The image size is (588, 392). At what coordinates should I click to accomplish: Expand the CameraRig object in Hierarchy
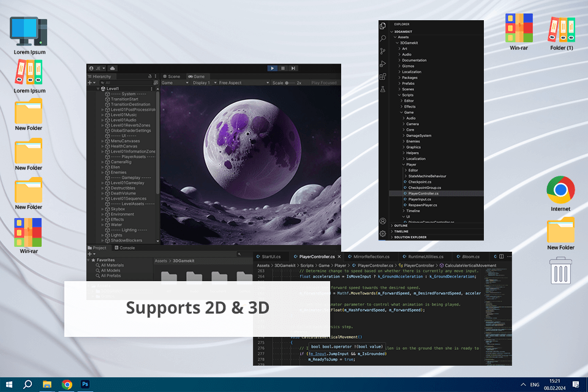tap(102, 162)
